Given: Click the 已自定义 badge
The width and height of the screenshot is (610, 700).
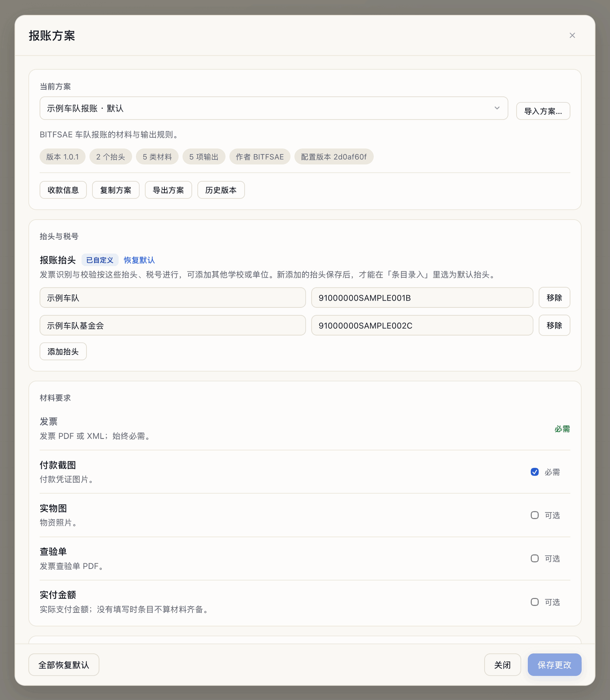Looking at the screenshot, I should 100,260.
